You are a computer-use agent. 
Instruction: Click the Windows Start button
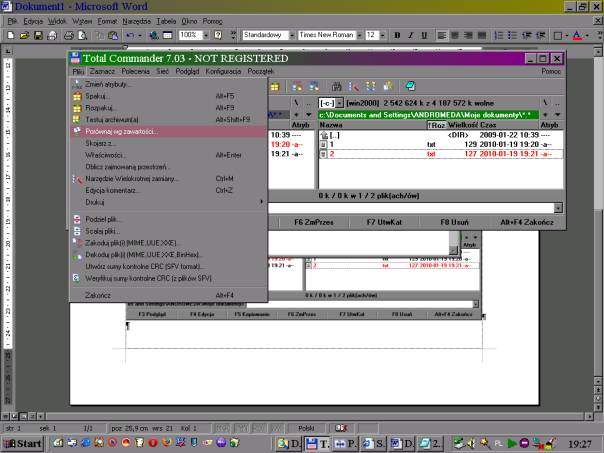[x=22, y=443]
